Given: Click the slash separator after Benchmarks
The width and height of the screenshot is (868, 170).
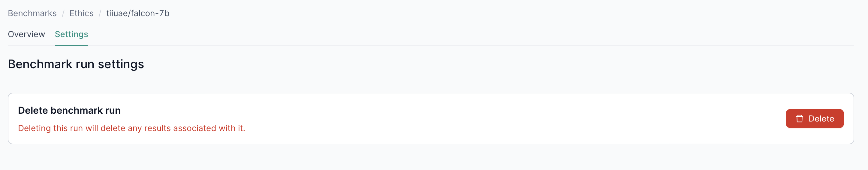Looking at the screenshot, I should click(x=63, y=13).
